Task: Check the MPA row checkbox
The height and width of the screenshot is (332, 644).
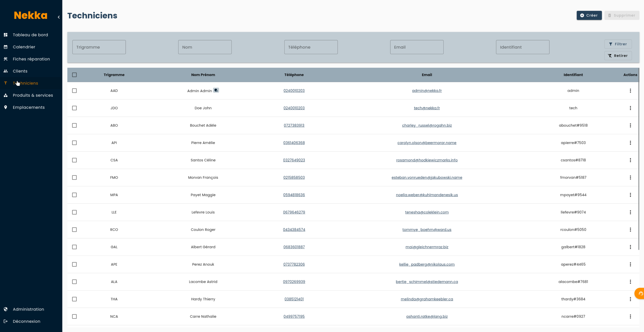Action: [74, 195]
